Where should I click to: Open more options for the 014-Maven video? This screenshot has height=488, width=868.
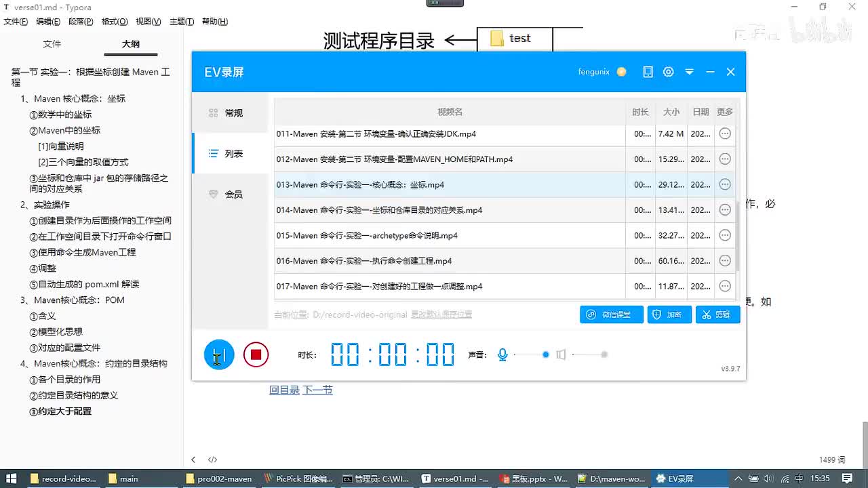pyautogui.click(x=725, y=210)
